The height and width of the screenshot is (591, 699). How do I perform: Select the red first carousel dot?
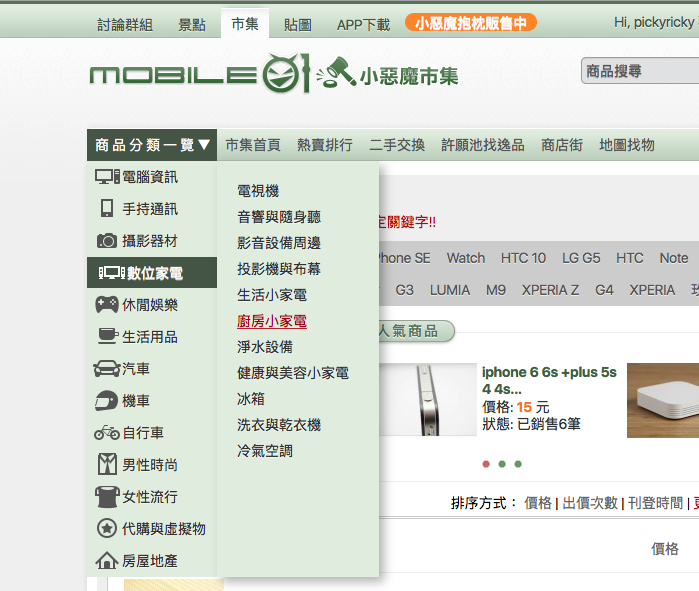click(x=486, y=464)
